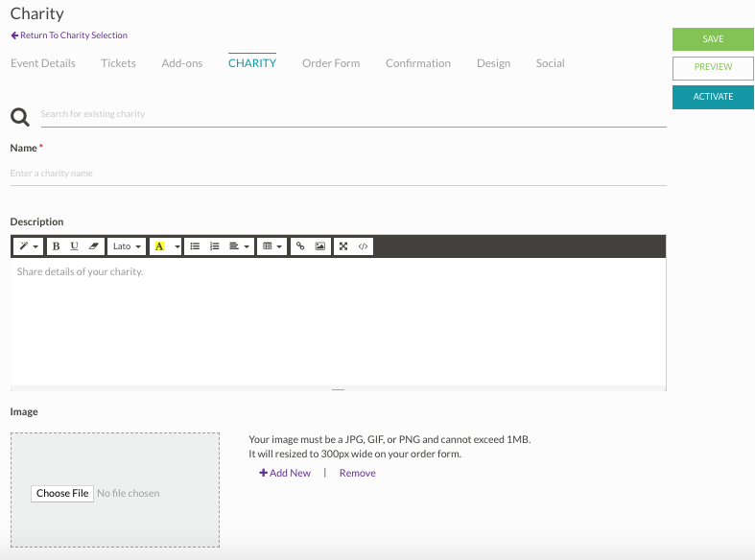
Task: Open the magic wand style dropdown
Action: pos(29,246)
